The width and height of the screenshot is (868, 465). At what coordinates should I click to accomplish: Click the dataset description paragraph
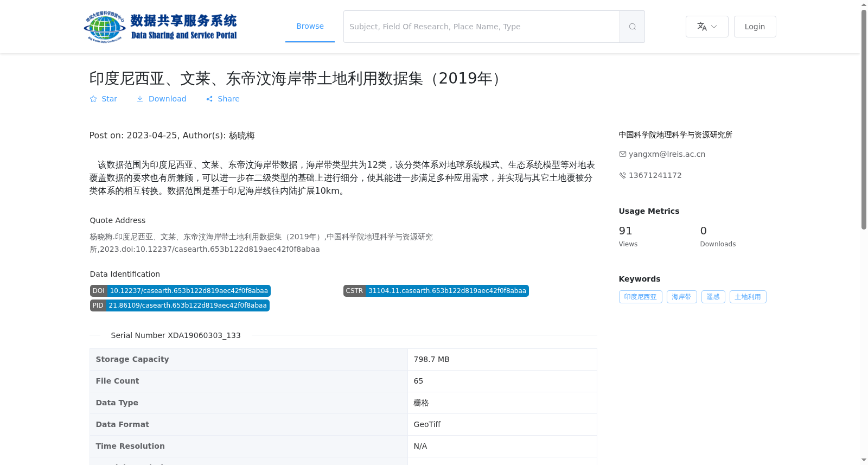click(x=342, y=178)
